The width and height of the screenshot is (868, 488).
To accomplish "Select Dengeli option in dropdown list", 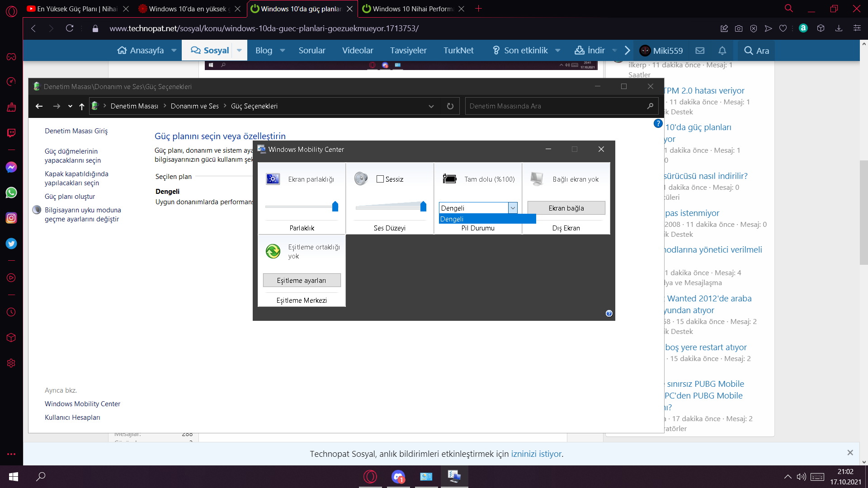I will tap(487, 219).
